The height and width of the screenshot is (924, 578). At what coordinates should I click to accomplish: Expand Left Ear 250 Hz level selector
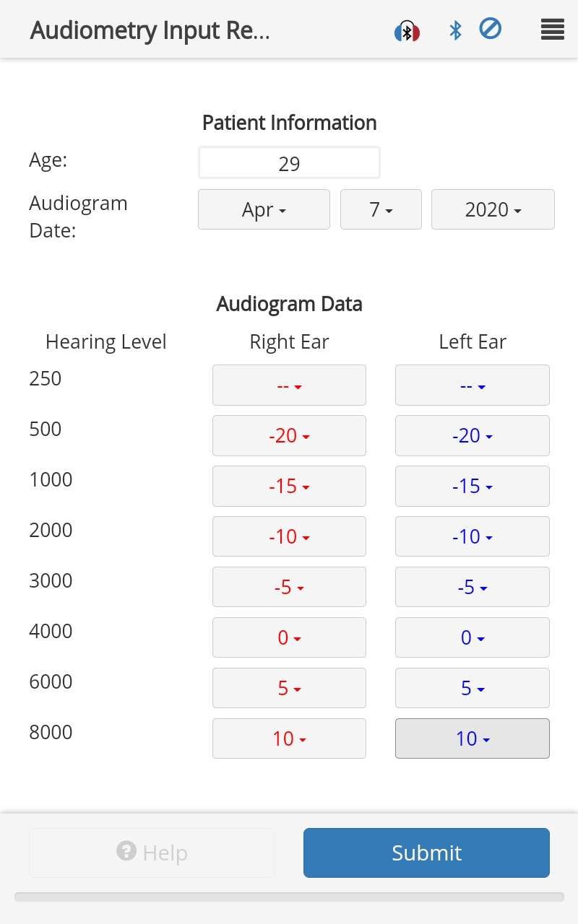click(x=473, y=385)
